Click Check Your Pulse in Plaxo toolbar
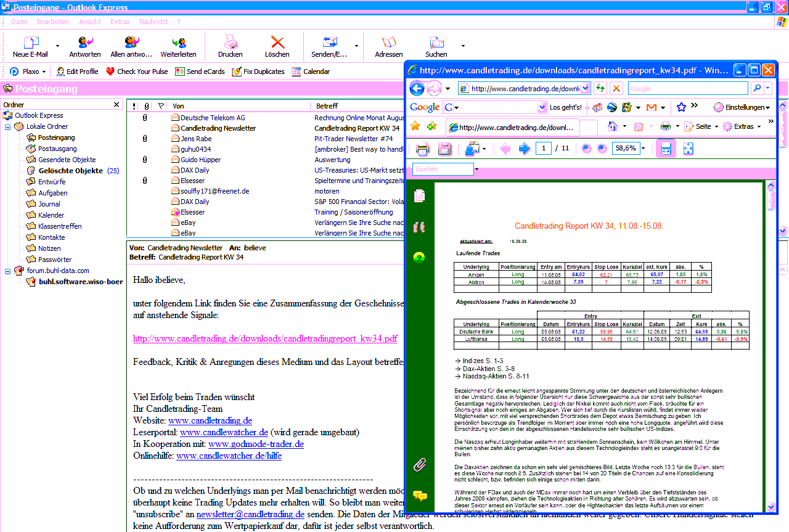 point(137,72)
